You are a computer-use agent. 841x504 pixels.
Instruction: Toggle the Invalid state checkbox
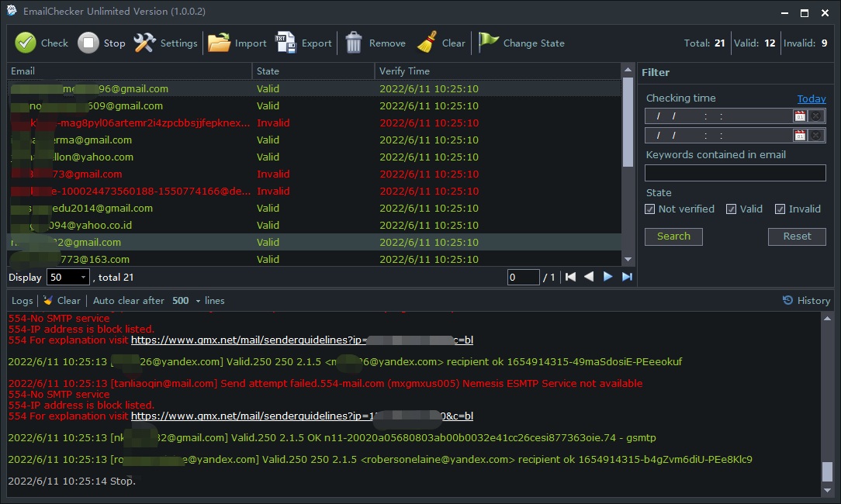780,209
